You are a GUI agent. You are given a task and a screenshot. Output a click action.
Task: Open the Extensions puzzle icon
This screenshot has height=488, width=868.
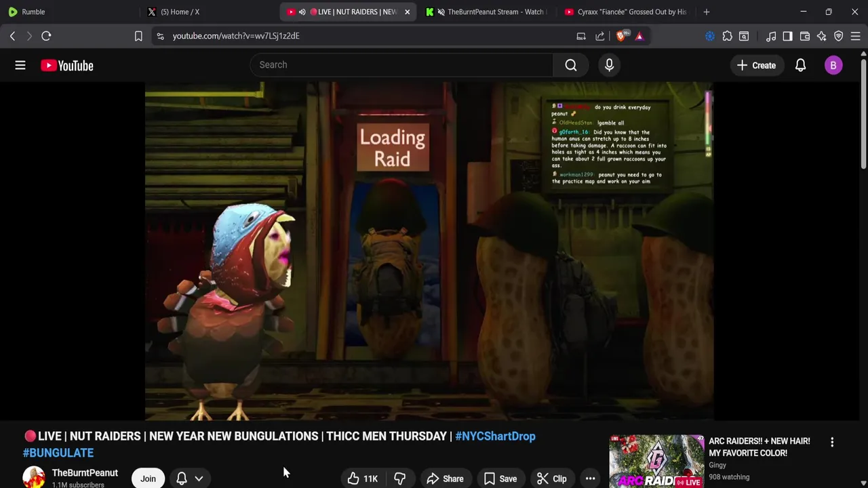(727, 36)
